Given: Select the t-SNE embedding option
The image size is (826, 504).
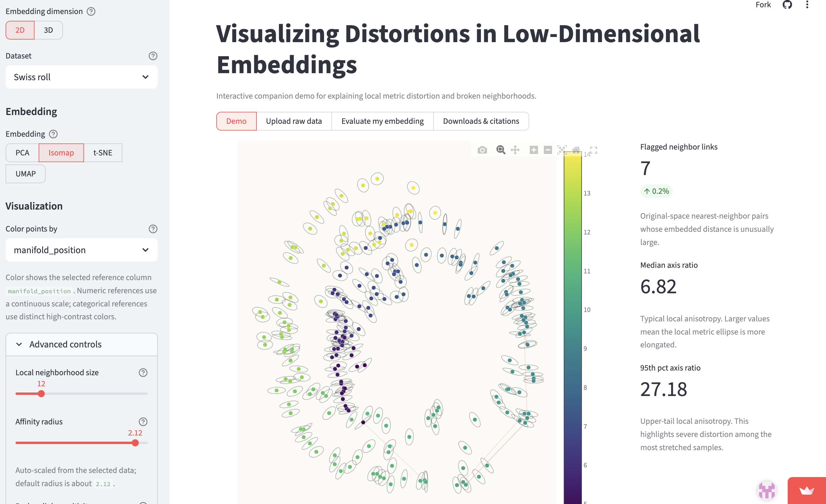Looking at the screenshot, I should pos(102,153).
